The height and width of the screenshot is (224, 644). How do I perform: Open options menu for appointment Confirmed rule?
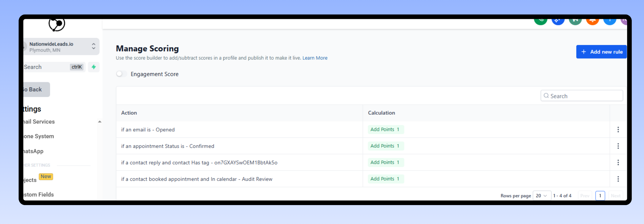[618, 146]
